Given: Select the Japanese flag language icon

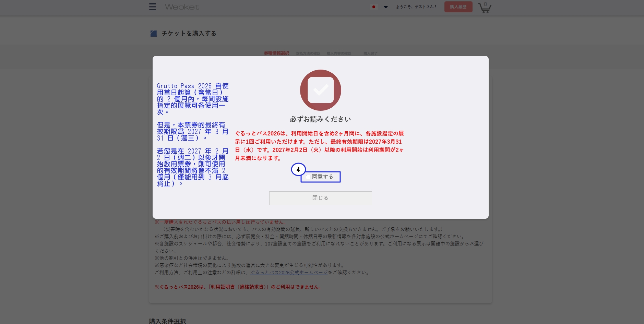Looking at the screenshot, I should point(374,7).
